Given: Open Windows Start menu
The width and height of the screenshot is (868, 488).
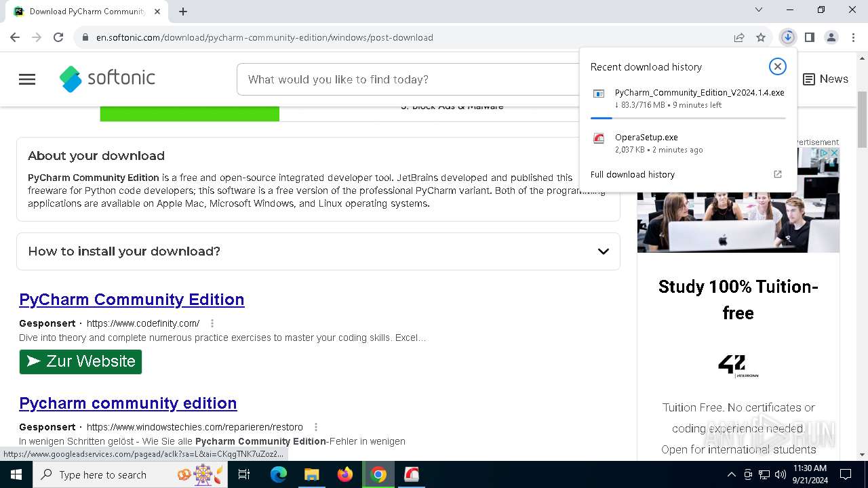Looking at the screenshot, I should [16, 474].
